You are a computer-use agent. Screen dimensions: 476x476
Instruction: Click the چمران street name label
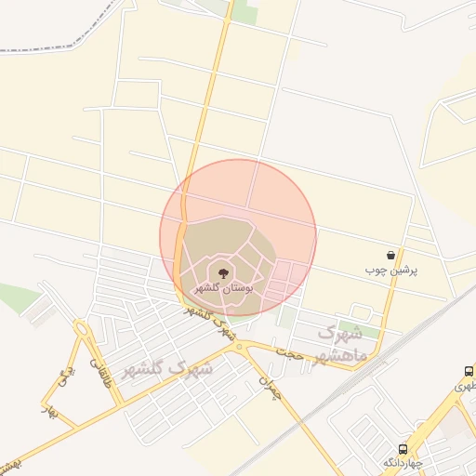click(x=271, y=388)
